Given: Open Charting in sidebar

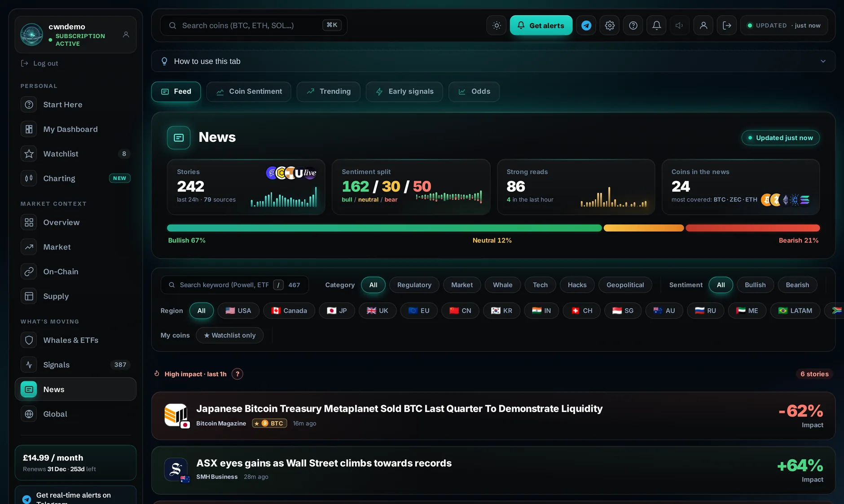Looking at the screenshot, I should [75, 179].
